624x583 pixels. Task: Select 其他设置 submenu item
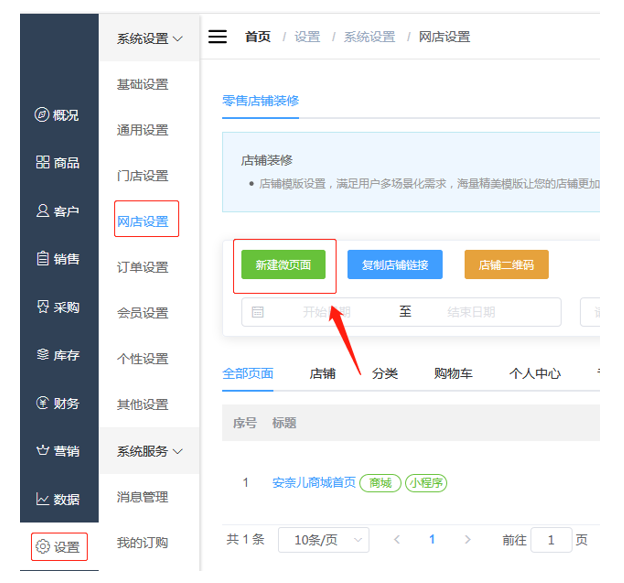142,405
